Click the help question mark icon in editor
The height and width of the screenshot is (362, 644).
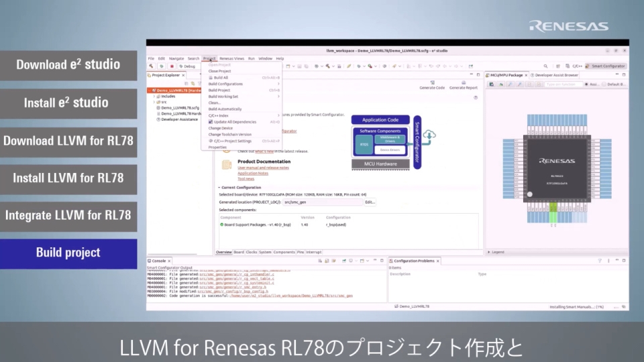476,97
